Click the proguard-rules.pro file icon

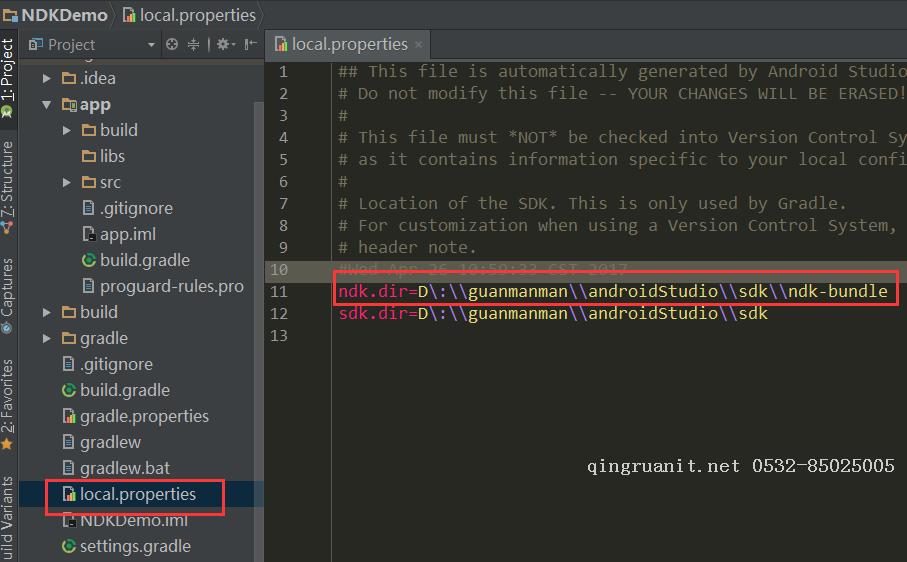89,287
